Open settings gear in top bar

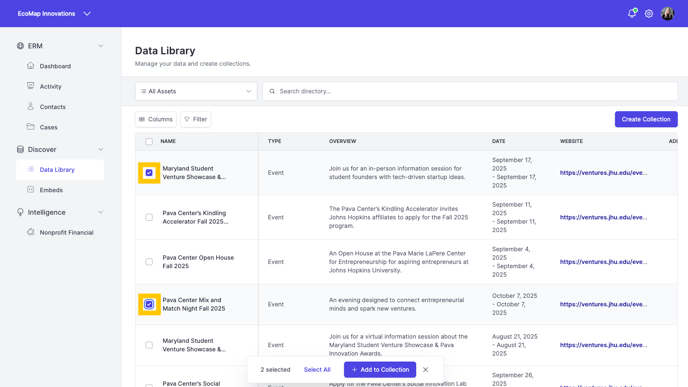pyautogui.click(x=649, y=14)
